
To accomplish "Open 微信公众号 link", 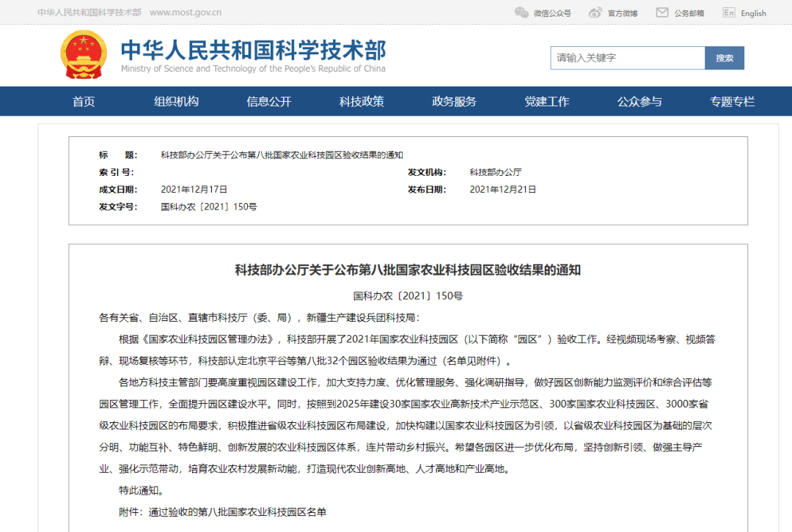I will click(x=552, y=13).
